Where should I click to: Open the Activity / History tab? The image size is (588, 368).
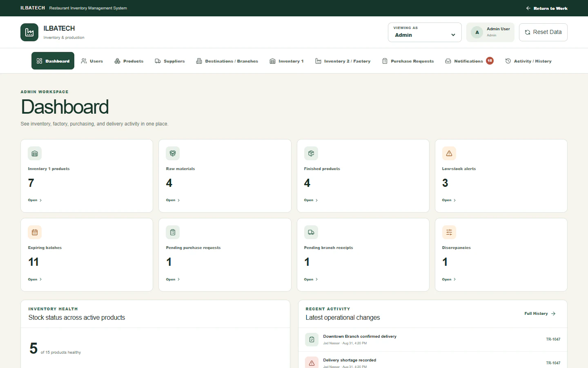[x=528, y=61]
